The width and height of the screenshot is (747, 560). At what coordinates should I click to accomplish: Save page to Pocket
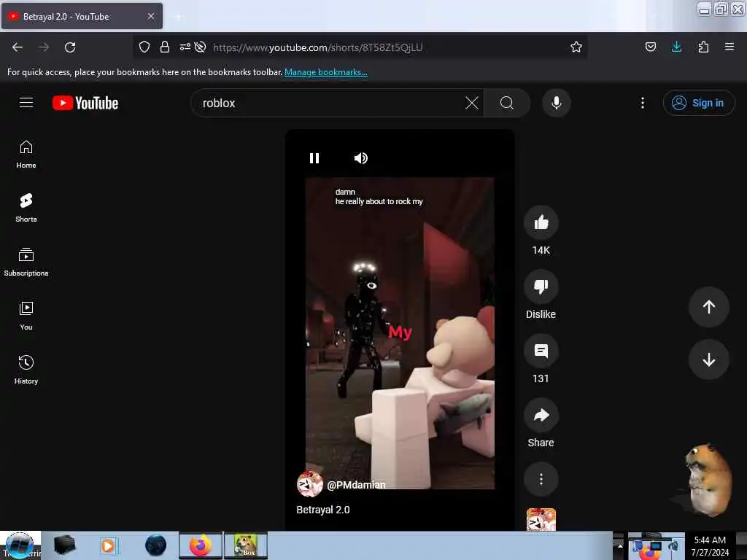tap(650, 47)
